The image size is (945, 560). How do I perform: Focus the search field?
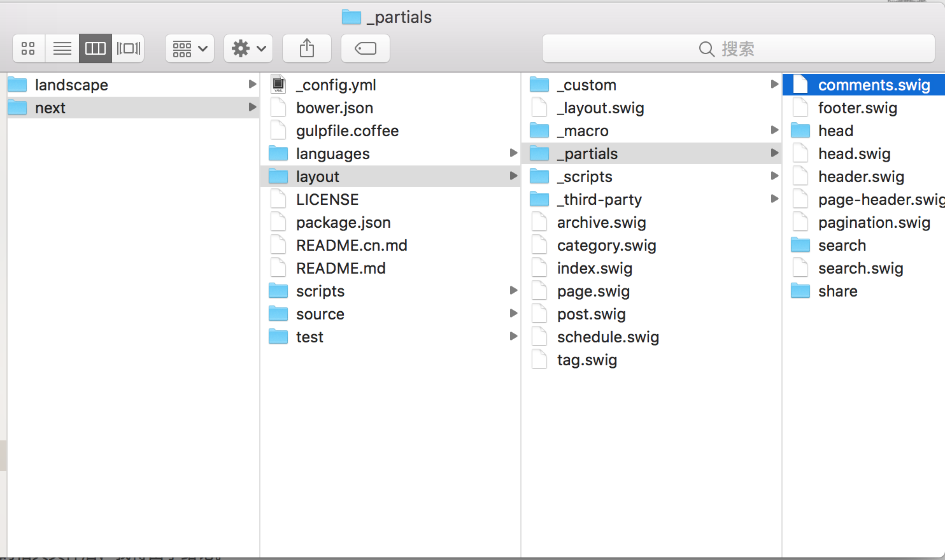click(739, 48)
